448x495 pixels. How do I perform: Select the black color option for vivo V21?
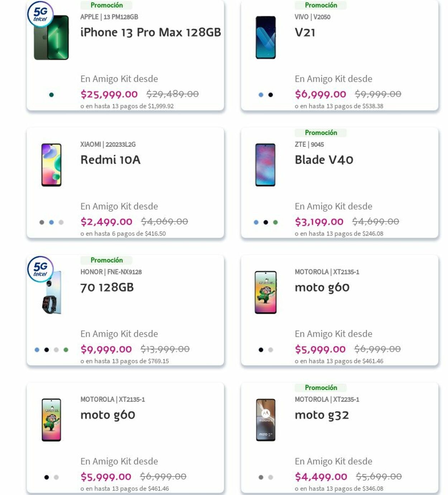pos(271,95)
